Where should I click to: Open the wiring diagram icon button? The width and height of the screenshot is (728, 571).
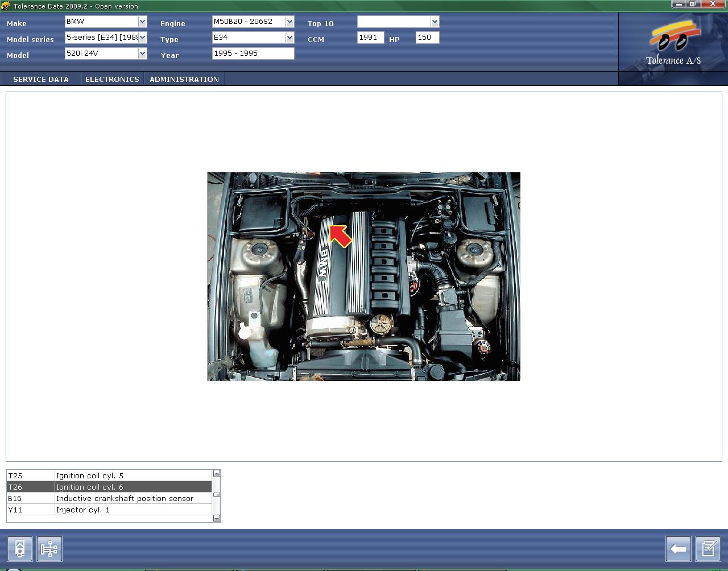tap(49, 549)
